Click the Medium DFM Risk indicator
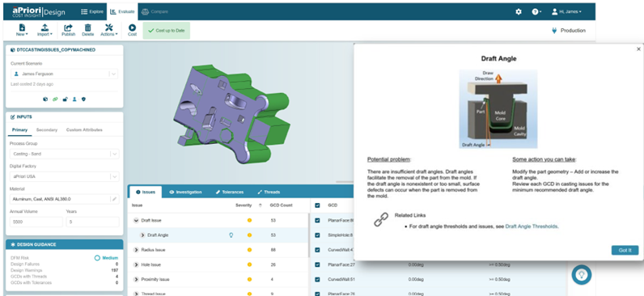Screen dimensions: 644x296 pyautogui.click(x=106, y=258)
